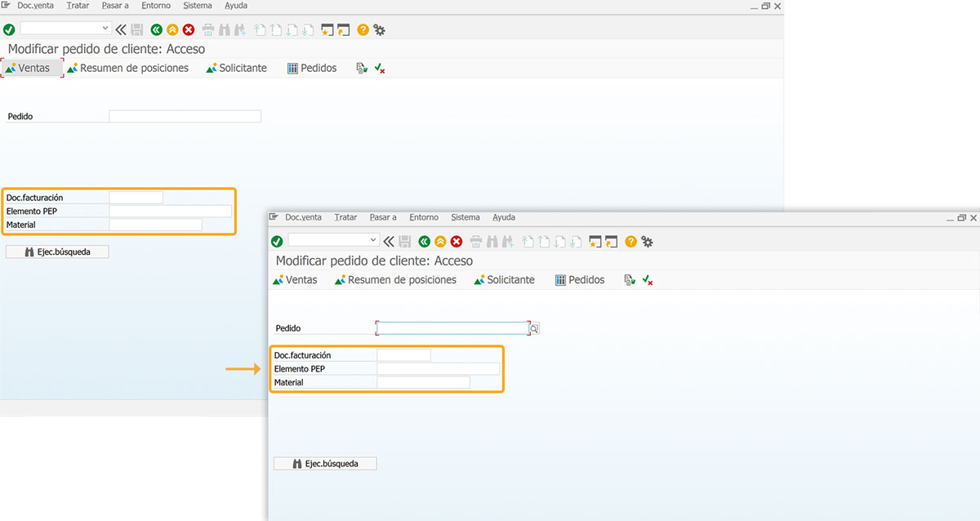Focus Material field in back window
This screenshot has width=980, height=521.
click(x=156, y=225)
